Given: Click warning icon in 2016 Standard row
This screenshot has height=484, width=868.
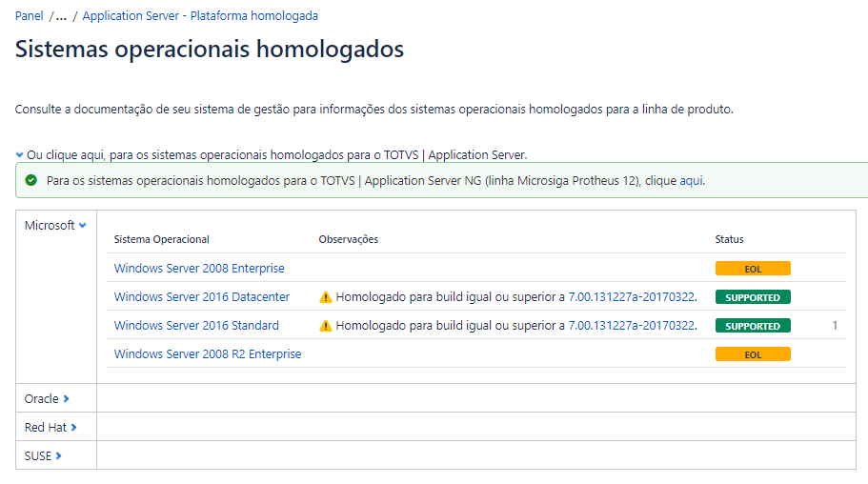Looking at the screenshot, I should click(x=326, y=326).
